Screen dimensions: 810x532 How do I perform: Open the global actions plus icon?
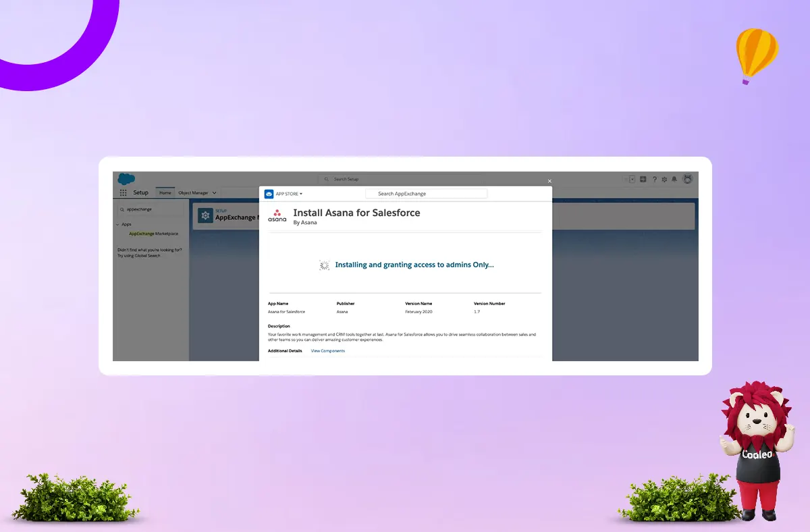(x=643, y=179)
